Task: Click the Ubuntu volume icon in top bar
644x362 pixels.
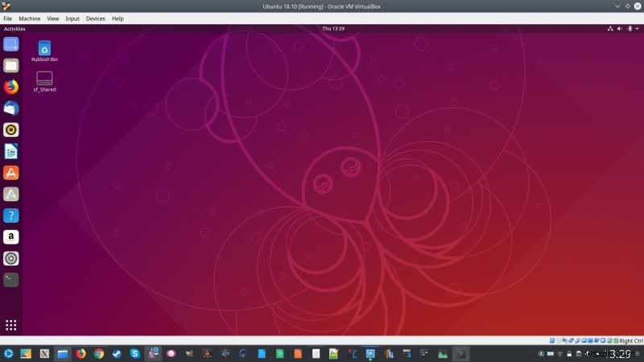Action: (620, 29)
